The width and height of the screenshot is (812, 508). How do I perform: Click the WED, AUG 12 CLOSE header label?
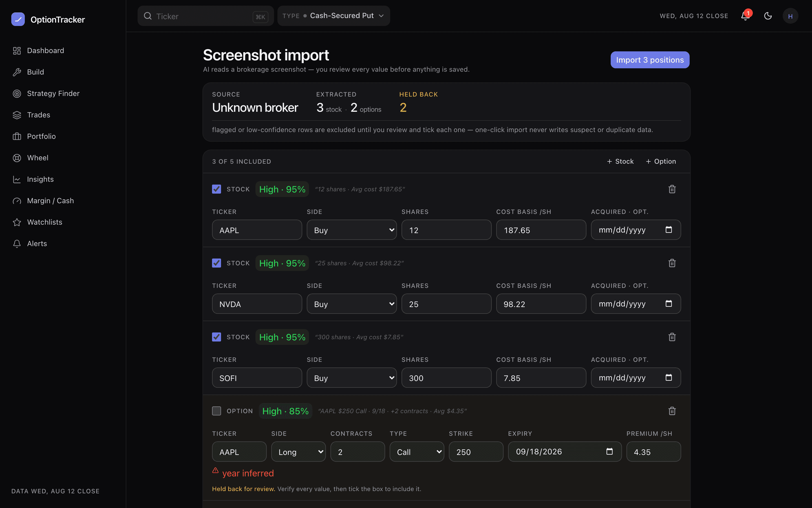coord(694,16)
